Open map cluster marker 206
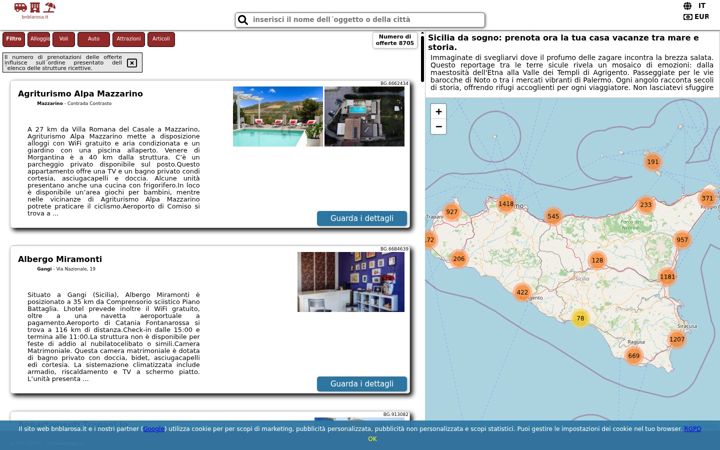The height and width of the screenshot is (450, 720). 459,259
